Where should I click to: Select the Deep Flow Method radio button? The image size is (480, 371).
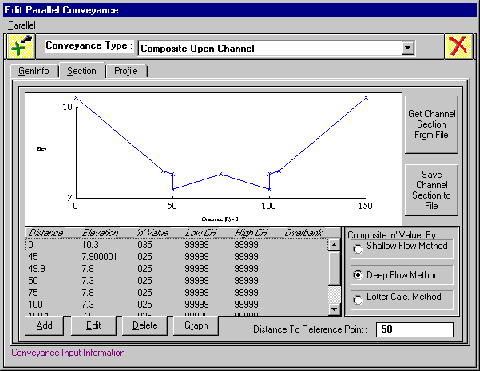358,275
